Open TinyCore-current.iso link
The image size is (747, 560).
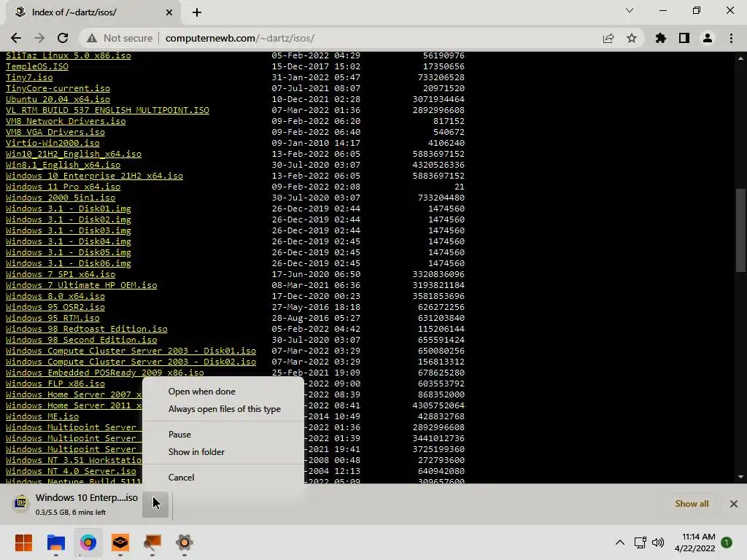[x=58, y=88]
